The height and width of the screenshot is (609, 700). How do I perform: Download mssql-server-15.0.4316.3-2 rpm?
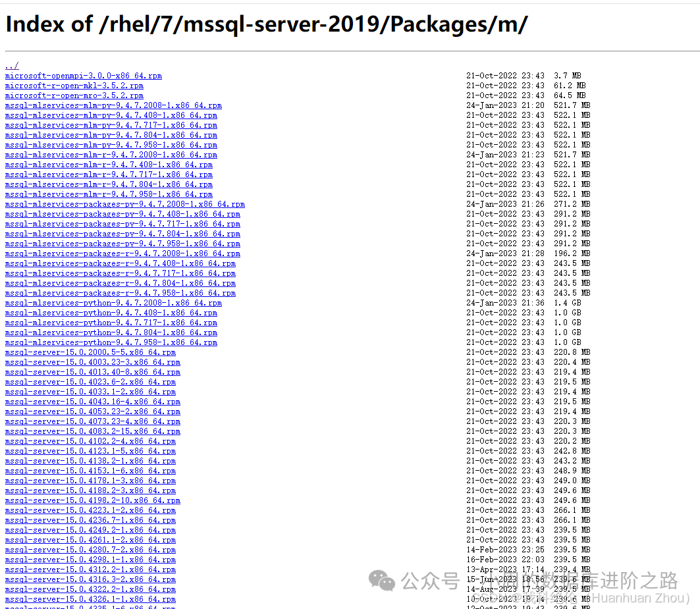pos(91,579)
